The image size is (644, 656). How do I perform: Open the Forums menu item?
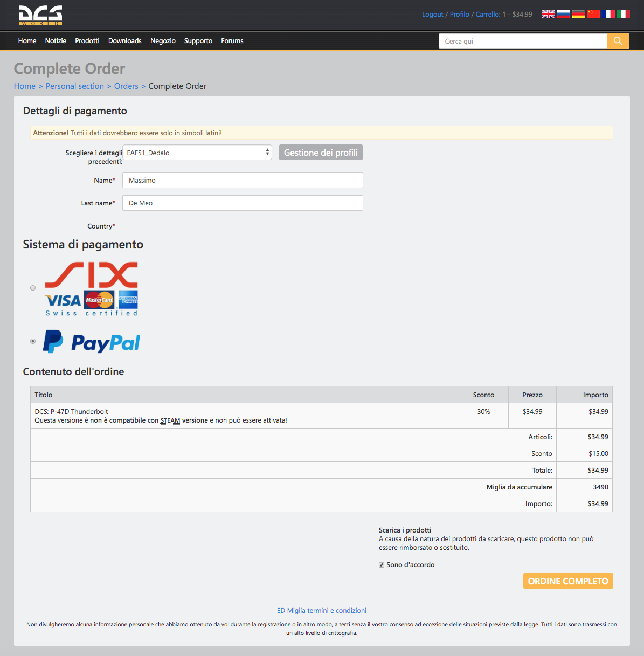pos(232,41)
